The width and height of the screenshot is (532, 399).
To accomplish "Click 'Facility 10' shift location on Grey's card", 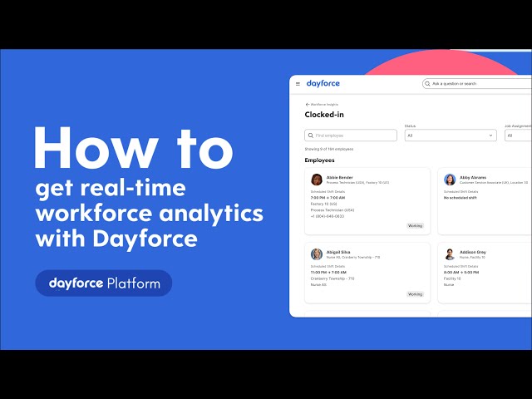I will [452, 278].
